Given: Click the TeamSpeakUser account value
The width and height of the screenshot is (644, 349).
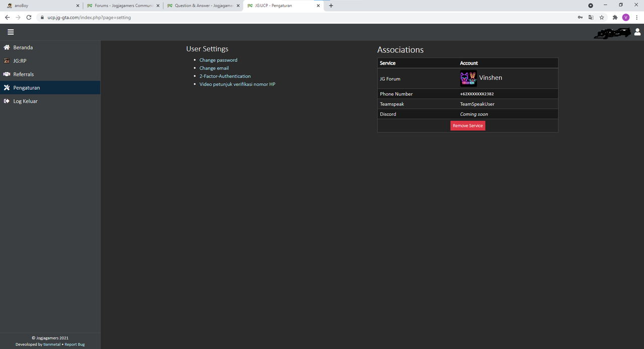Looking at the screenshot, I should tap(477, 104).
